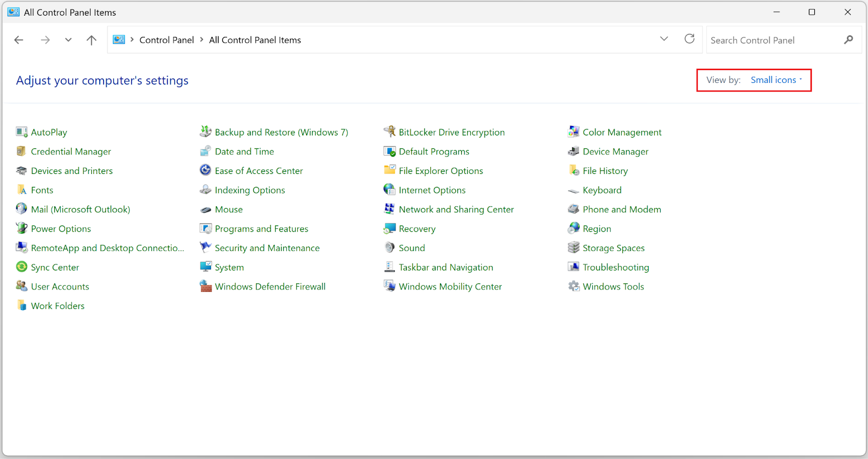Open Programs and Features link
868x459 pixels.
click(261, 229)
